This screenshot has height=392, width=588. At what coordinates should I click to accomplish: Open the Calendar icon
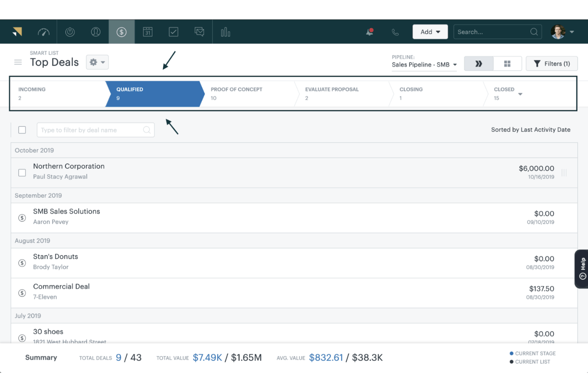point(147,32)
